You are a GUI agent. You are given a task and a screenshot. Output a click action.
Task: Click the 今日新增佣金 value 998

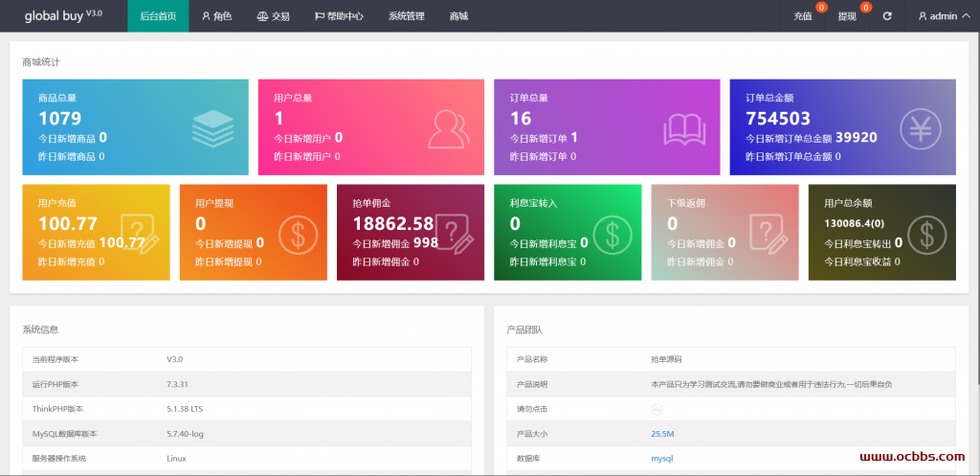pyautogui.click(x=426, y=242)
